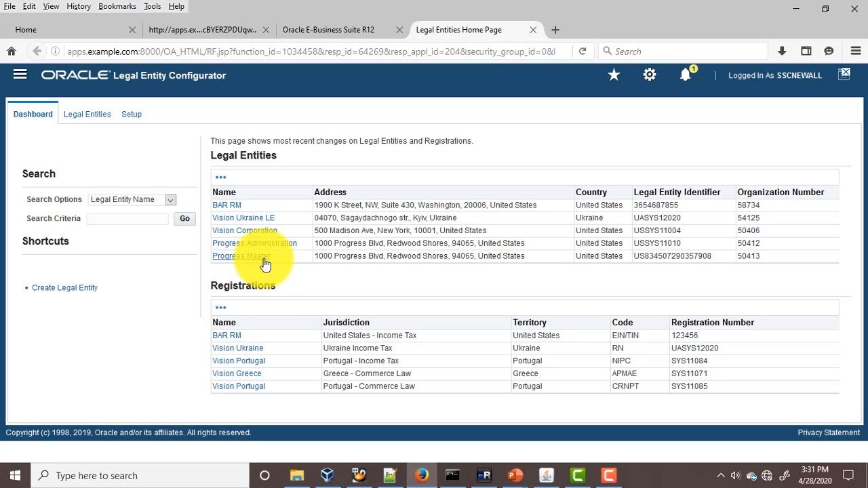Open the Windows notification center icon
The image size is (868, 488).
848,475
